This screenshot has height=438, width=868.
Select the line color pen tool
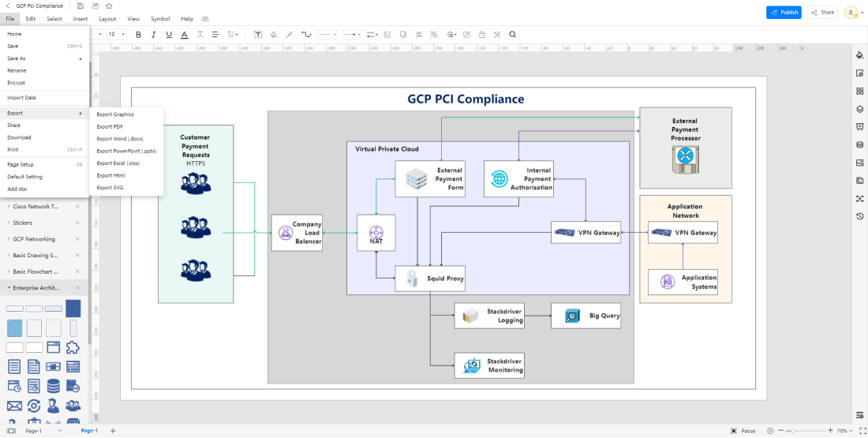(x=288, y=35)
